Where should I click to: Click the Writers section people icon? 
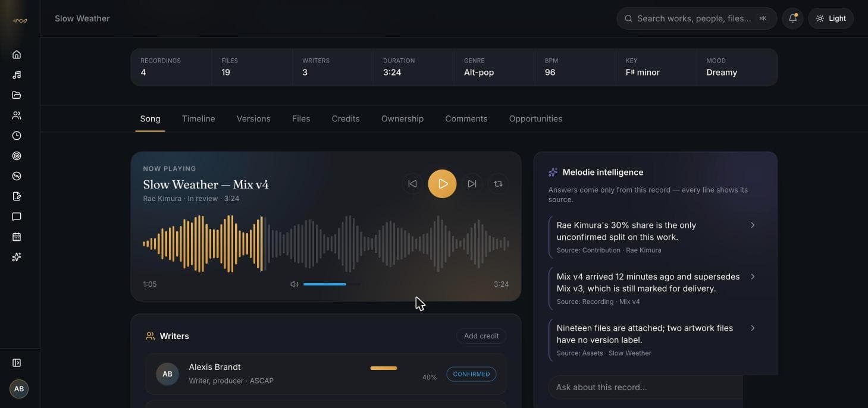(x=150, y=336)
